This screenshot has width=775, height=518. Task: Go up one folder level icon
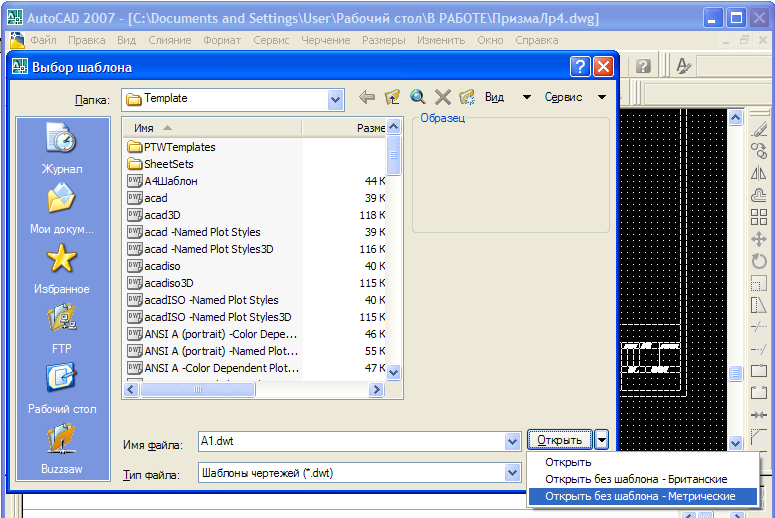pos(392,97)
